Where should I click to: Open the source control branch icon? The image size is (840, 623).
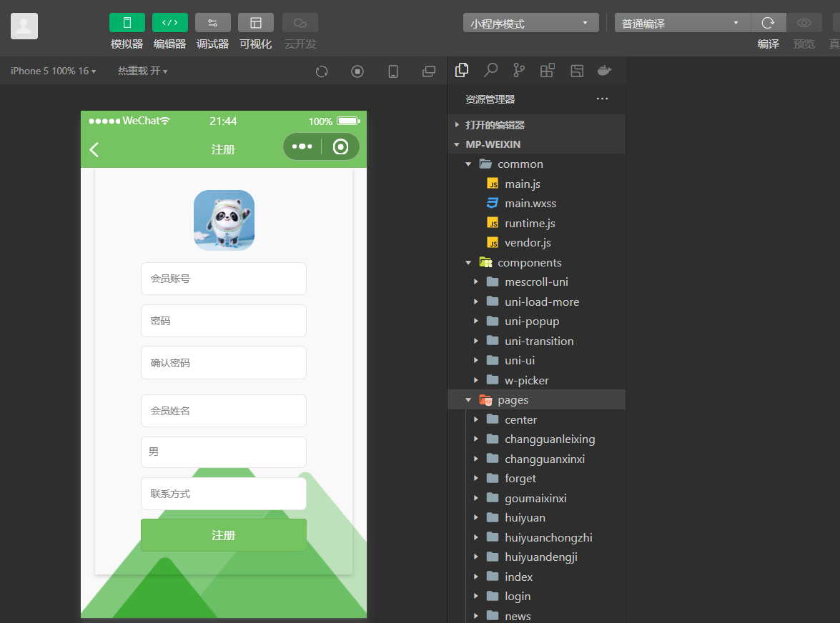519,70
